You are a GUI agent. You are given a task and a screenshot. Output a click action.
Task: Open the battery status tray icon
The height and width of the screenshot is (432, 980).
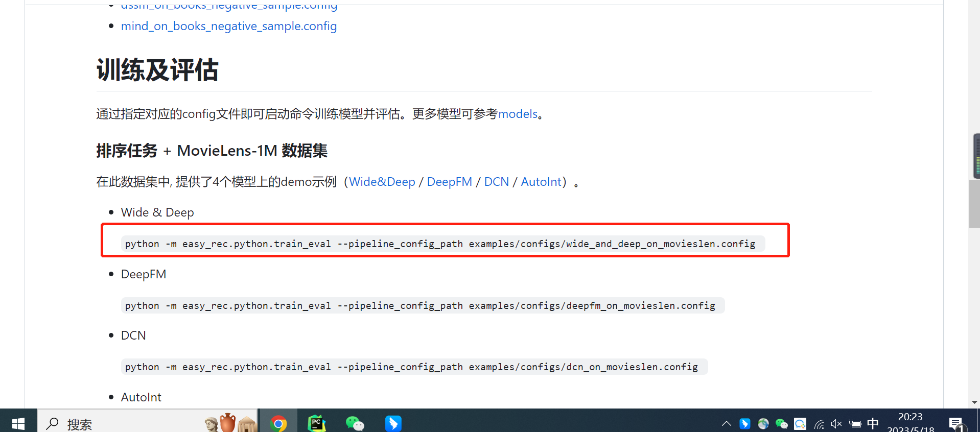[x=855, y=424]
